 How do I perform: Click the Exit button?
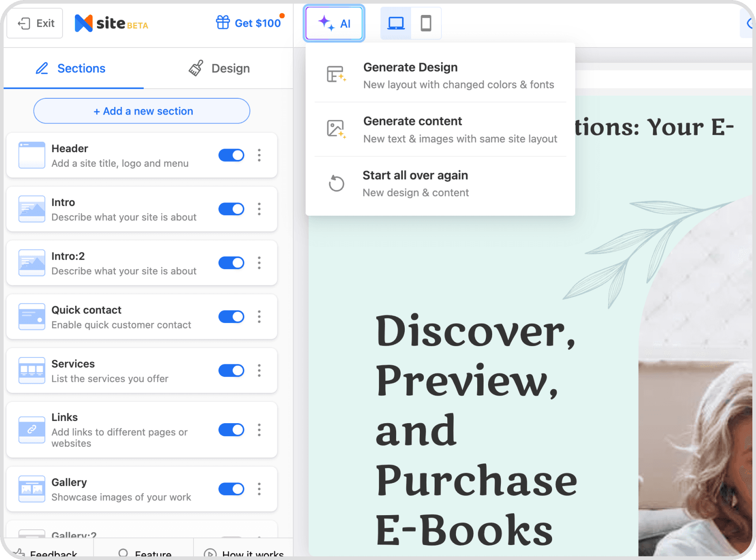(x=35, y=23)
